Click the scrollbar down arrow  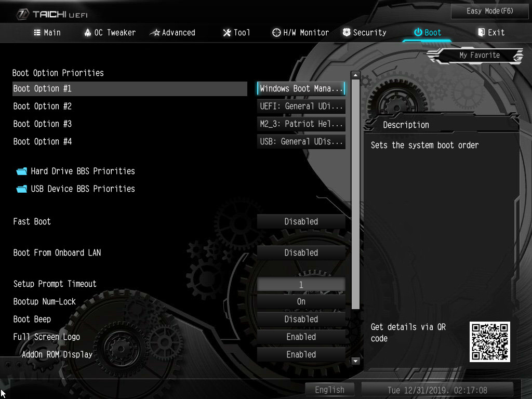[355, 361]
